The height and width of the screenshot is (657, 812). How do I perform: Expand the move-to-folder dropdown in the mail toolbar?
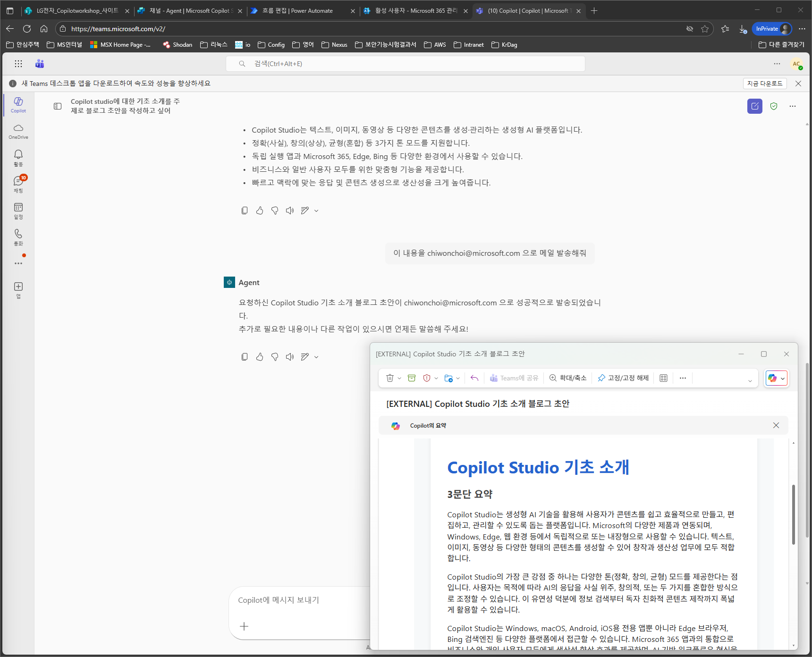[x=458, y=379]
